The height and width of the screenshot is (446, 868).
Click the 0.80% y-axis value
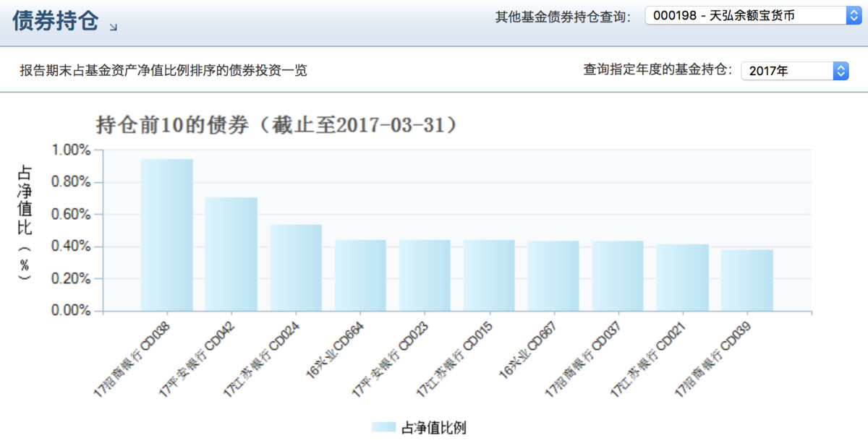click(71, 182)
